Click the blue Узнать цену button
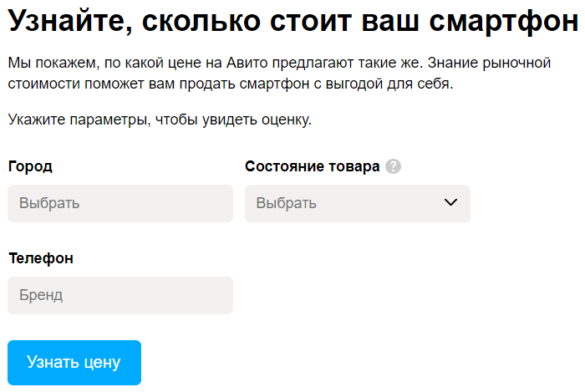This screenshot has height=392, width=585. tap(74, 363)
